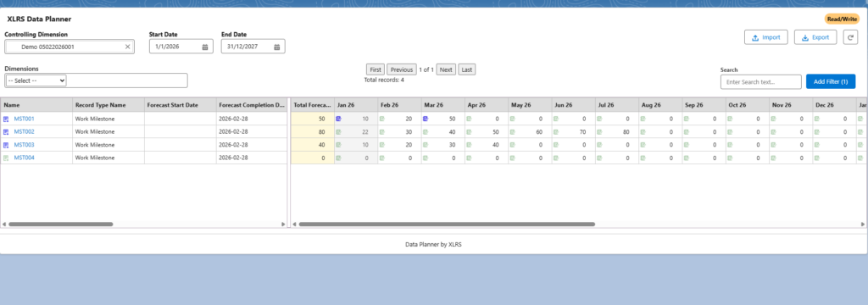Focus the Search text box
The image size is (868, 305).
pos(761,82)
